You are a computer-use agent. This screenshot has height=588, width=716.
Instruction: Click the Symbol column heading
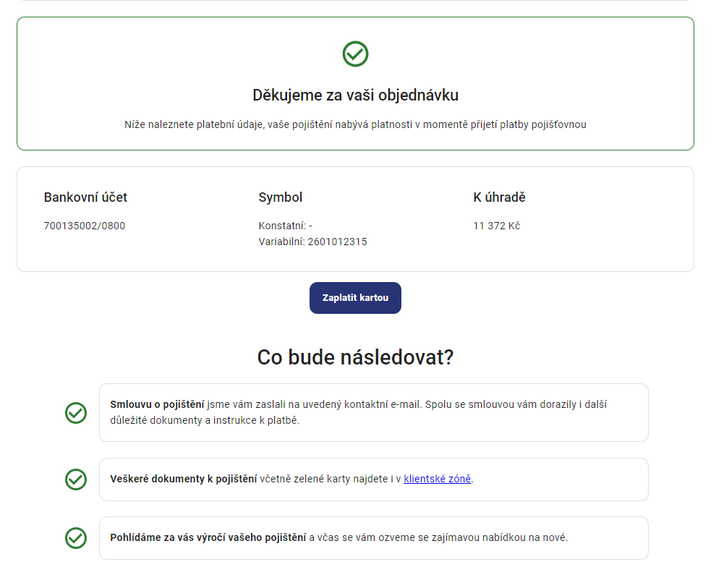[x=281, y=197]
